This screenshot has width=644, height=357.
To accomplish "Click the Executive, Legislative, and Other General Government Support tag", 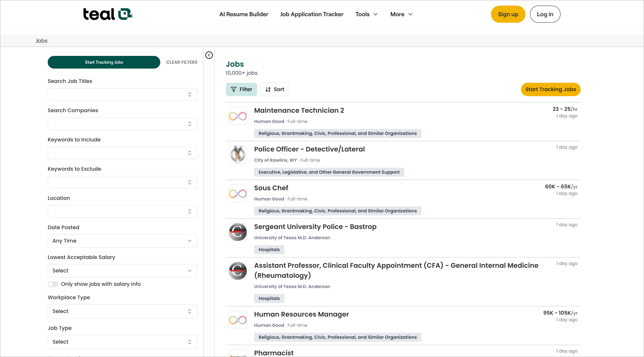I will click(x=329, y=172).
